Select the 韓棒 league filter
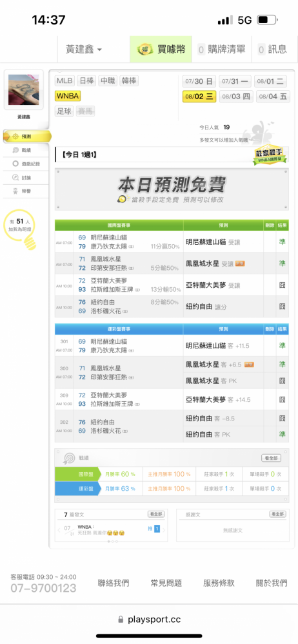Image resolution: width=298 pixels, height=644 pixels. point(129,81)
